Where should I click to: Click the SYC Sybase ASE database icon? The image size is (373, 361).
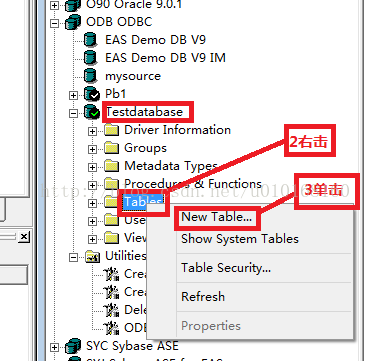coord(73,346)
